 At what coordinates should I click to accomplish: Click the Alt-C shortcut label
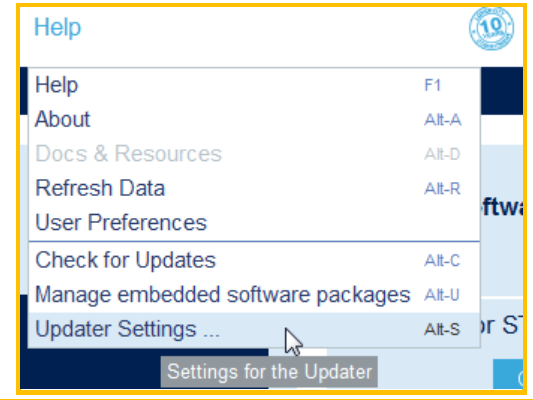442,261
